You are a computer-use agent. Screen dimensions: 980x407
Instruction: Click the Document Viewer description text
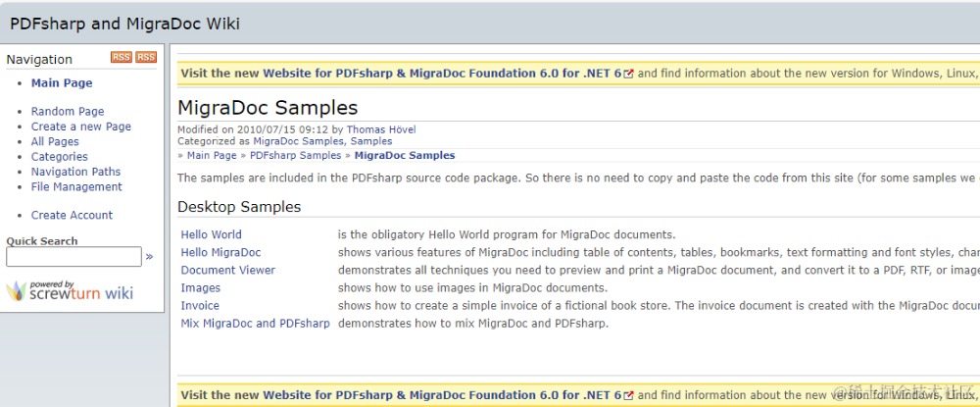pos(659,270)
